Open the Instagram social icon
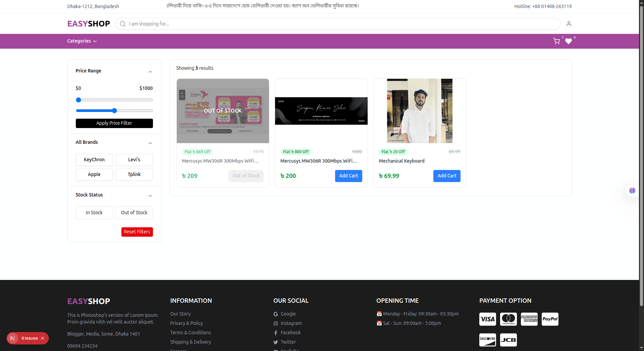The height and width of the screenshot is (351, 644). point(275,323)
